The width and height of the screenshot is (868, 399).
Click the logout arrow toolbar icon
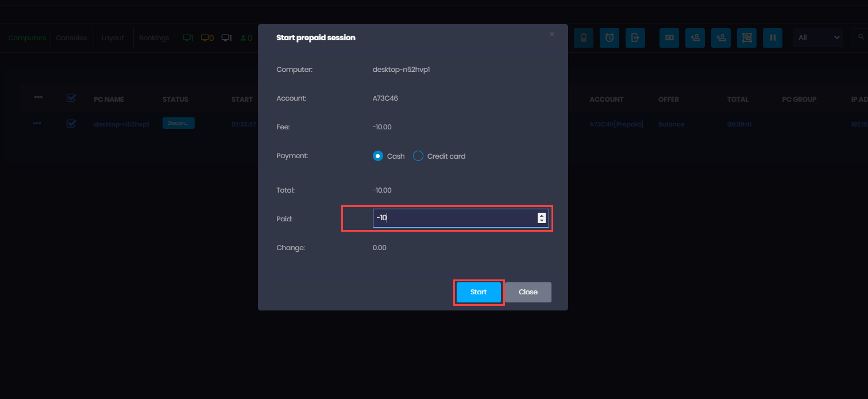click(x=635, y=38)
